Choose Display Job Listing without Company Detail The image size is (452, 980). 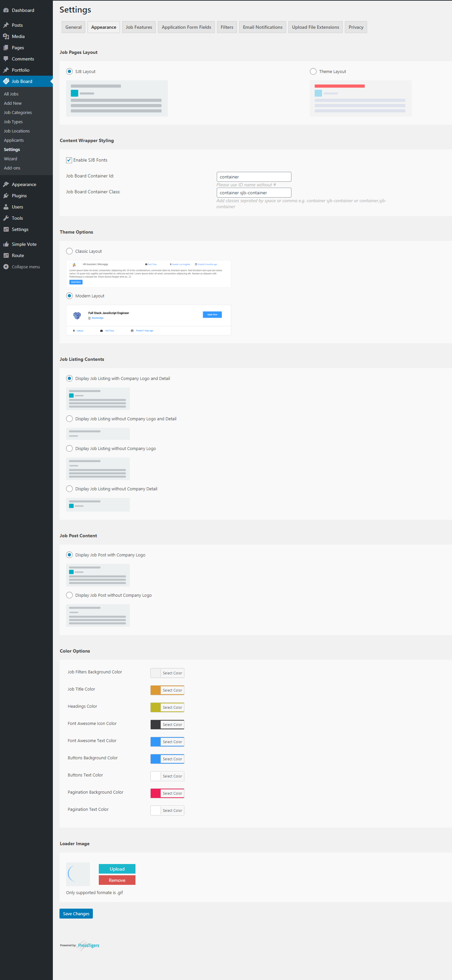(x=69, y=489)
